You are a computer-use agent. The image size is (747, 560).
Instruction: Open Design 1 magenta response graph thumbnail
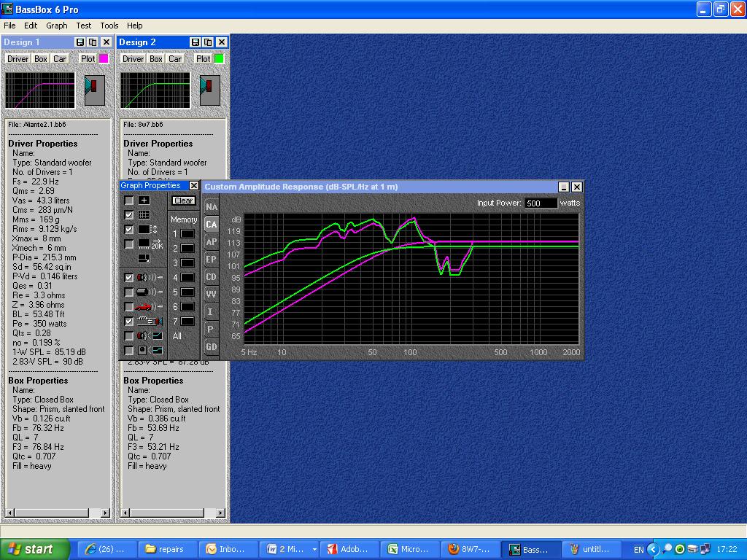tap(40, 90)
